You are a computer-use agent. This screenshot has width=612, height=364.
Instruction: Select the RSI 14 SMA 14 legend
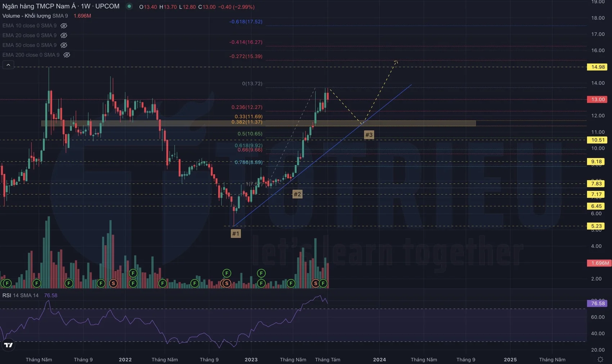tap(21, 295)
